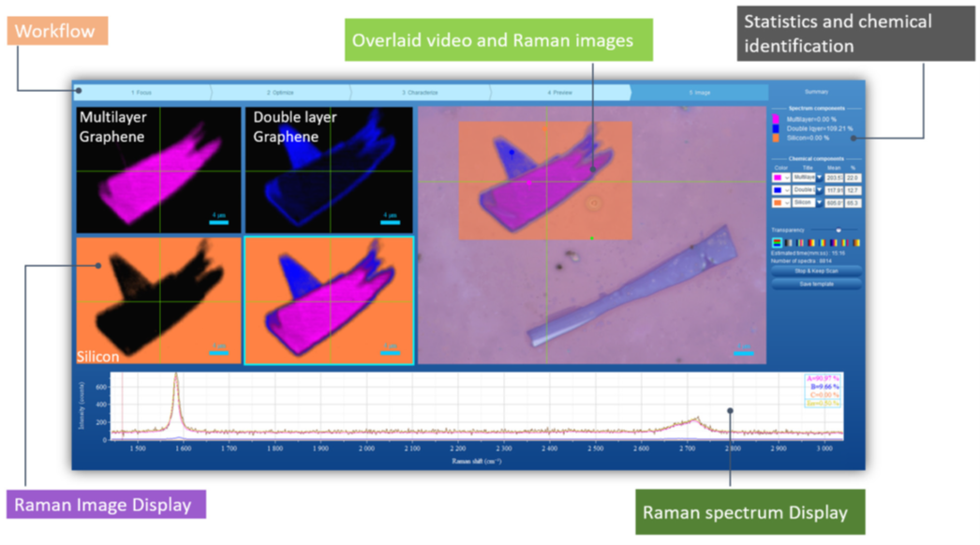This screenshot has height=545, width=980.
Task: Click the Silicon Raman image thumbnail
Action: pyautogui.click(x=152, y=301)
